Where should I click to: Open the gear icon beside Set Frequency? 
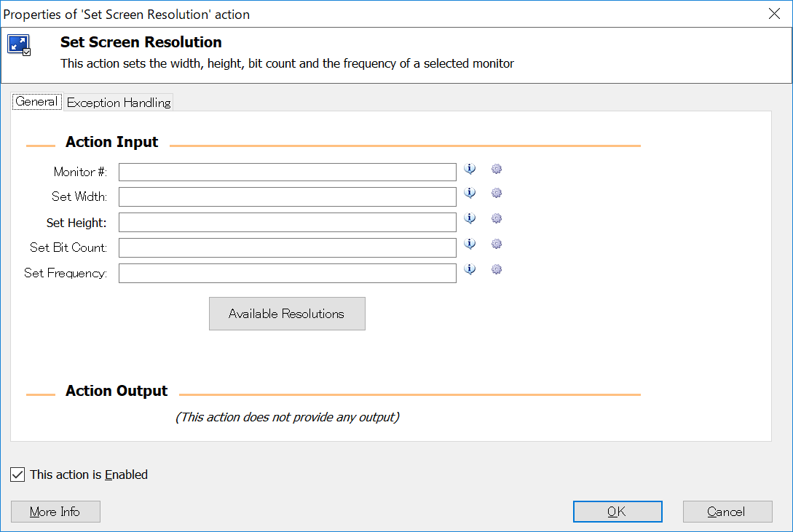497,269
